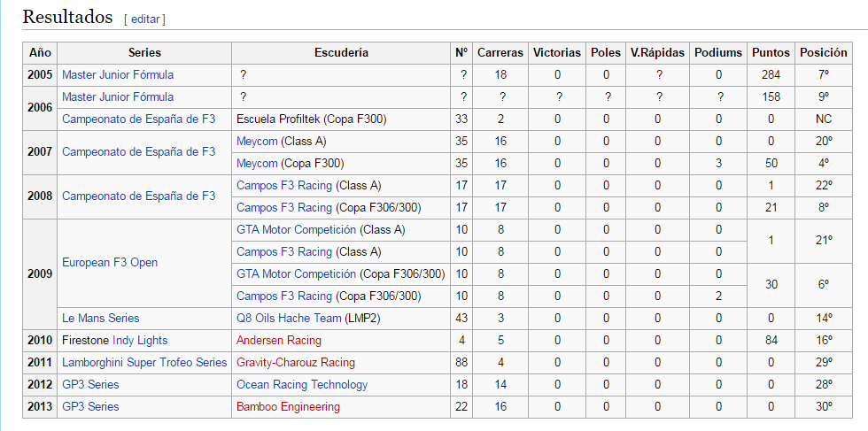The image size is (868, 431).
Task: Click the 22º position cell
Action: coord(823,185)
